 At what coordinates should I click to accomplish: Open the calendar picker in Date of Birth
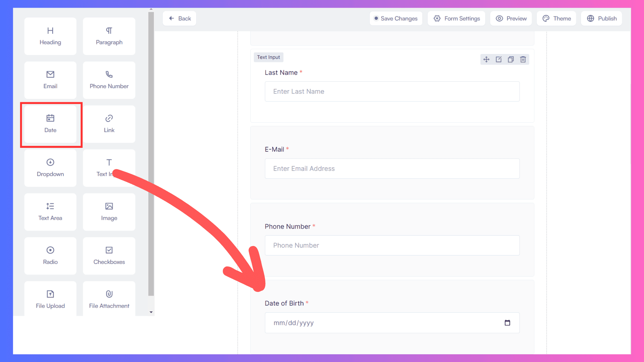[x=507, y=323]
